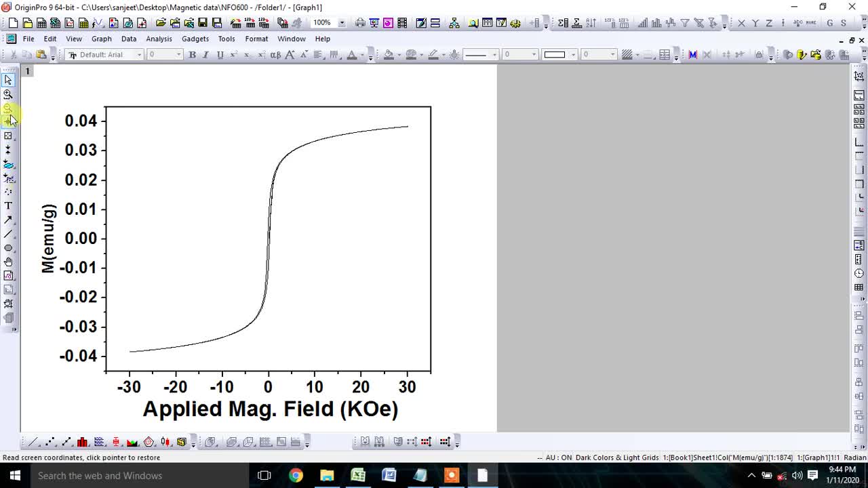Open the Format menu
This screenshot has width=868, height=488.
[x=256, y=39]
